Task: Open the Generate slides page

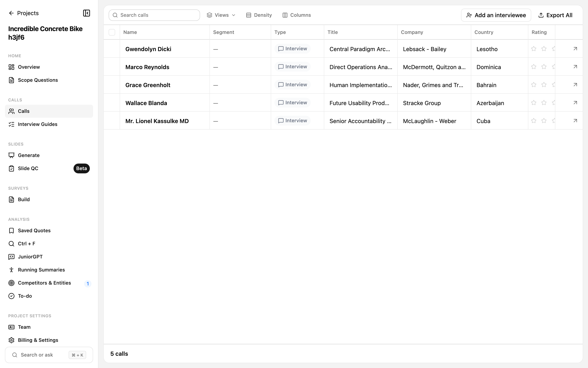Action: [49, 155]
